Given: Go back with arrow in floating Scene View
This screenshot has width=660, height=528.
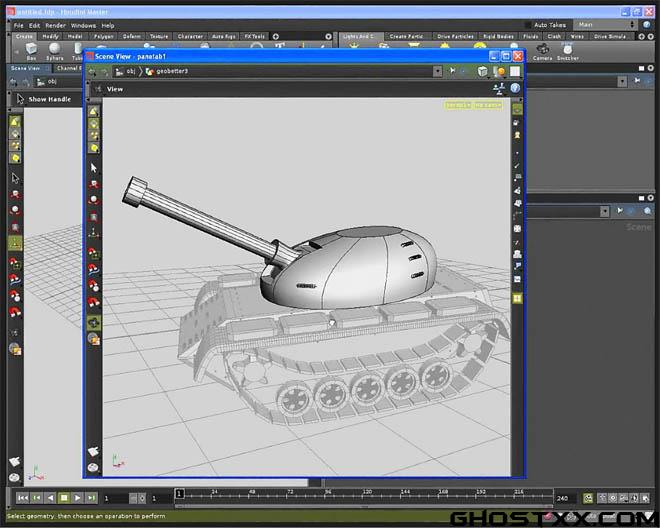Looking at the screenshot, I should click(x=92, y=72).
